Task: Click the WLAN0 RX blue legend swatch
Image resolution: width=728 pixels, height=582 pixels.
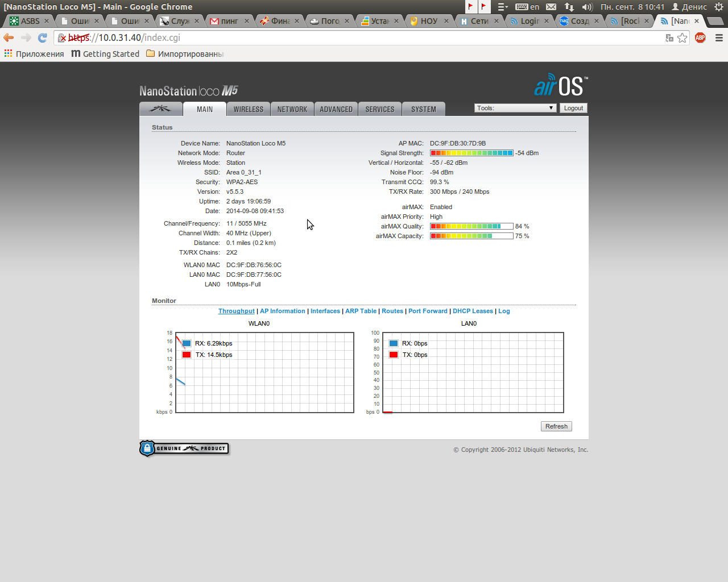Action: (x=187, y=343)
